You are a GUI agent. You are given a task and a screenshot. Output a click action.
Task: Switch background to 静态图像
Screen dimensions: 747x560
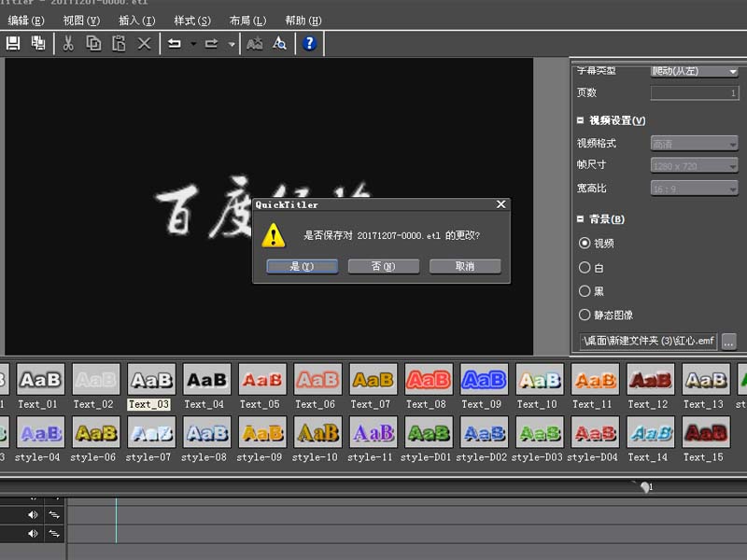tap(584, 315)
